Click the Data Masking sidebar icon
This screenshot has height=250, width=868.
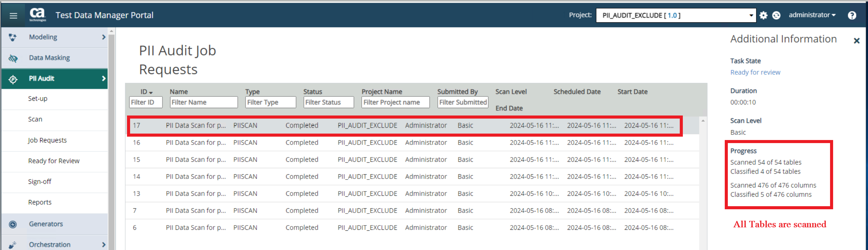coord(13,58)
